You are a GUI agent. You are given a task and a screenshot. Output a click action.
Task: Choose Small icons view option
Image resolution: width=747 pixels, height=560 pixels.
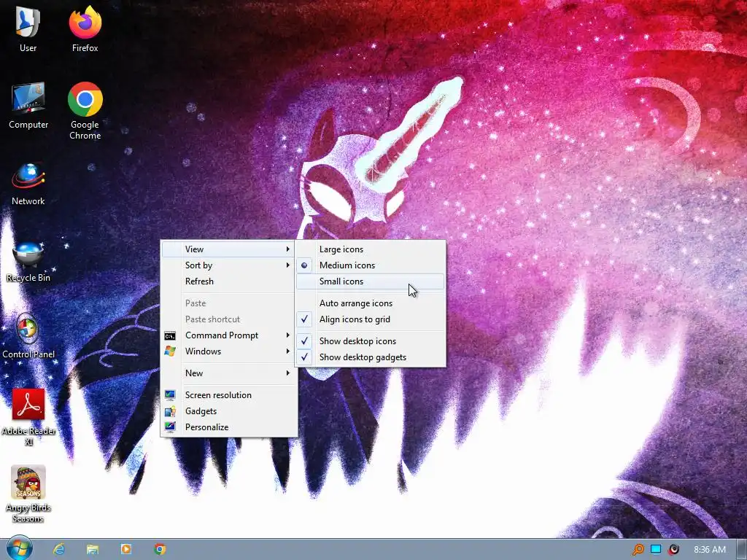point(370,281)
